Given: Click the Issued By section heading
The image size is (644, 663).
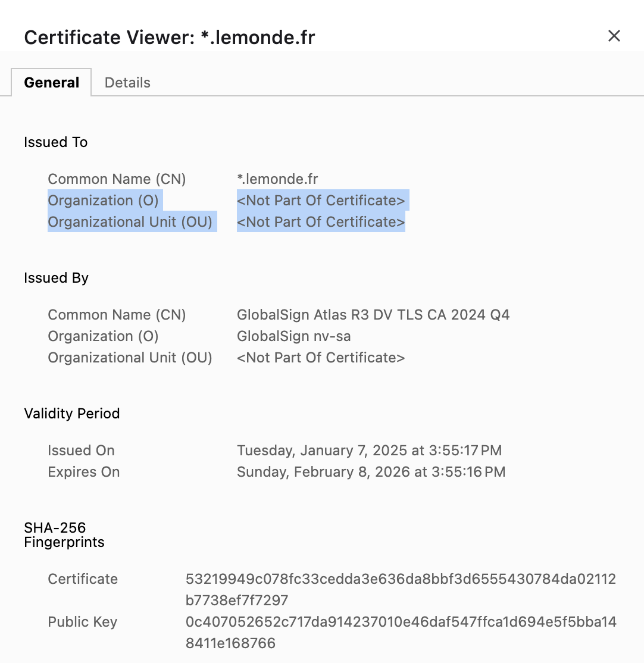Looking at the screenshot, I should 56,278.
